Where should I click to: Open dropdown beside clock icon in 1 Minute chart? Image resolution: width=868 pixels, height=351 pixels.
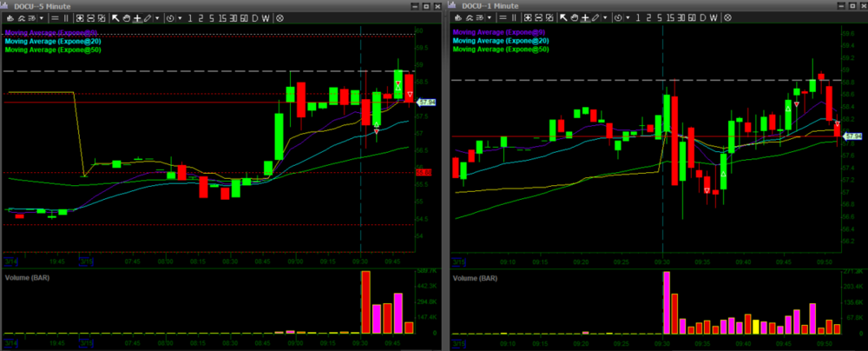(626, 17)
